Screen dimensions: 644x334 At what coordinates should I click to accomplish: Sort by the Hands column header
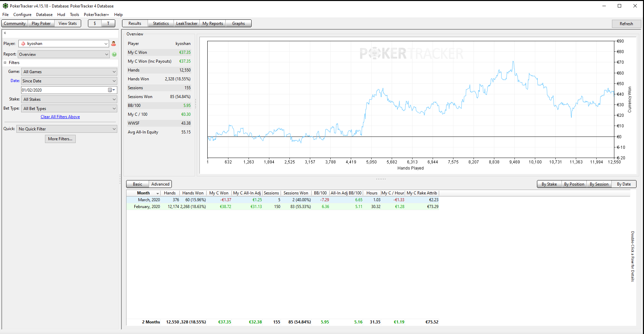click(170, 193)
